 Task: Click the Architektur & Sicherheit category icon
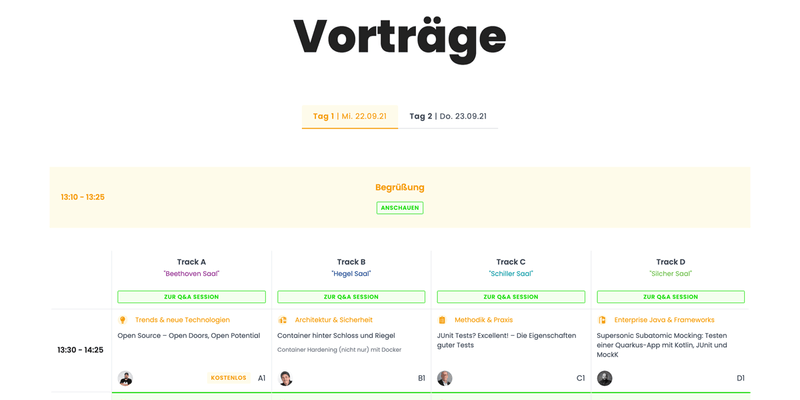282,320
